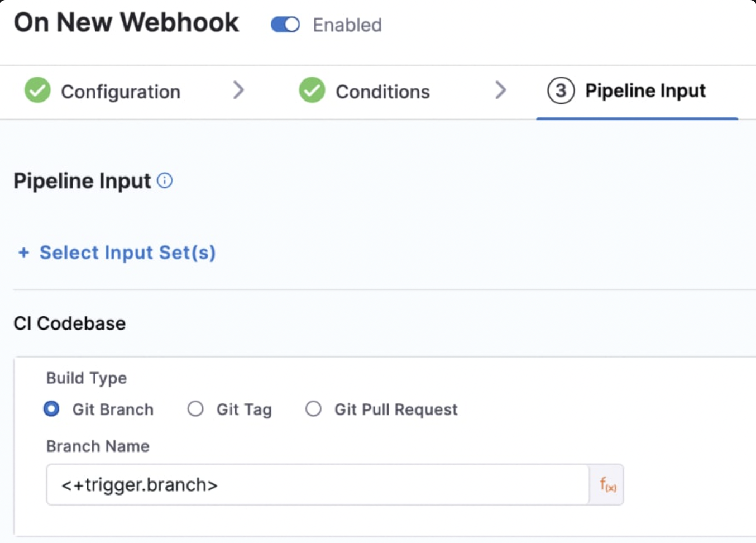Click the f(x) expression icon beside Branch Name
The height and width of the screenshot is (543, 756).
click(x=606, y=484)
